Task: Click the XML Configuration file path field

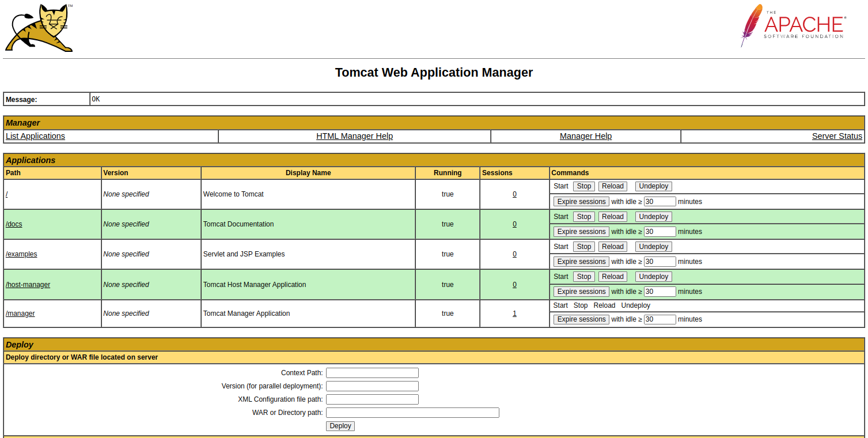Action: click(372, 399)
